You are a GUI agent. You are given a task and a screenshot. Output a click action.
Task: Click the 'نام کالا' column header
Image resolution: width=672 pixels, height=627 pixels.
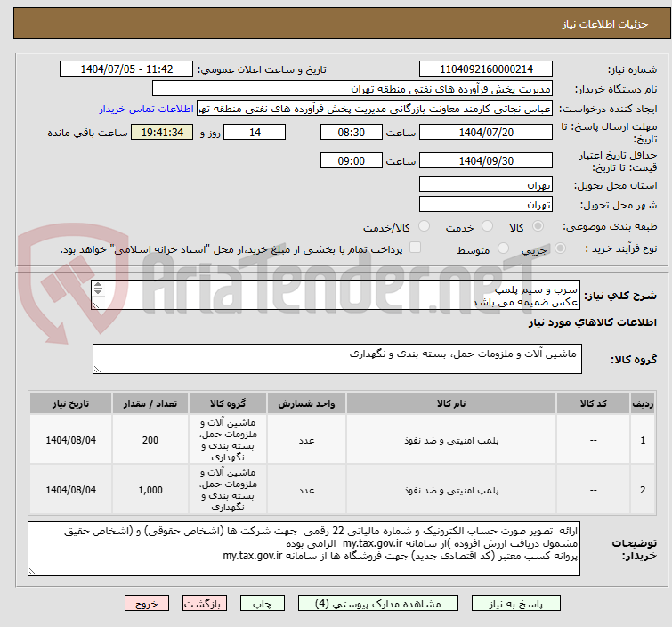pos(451,403)
